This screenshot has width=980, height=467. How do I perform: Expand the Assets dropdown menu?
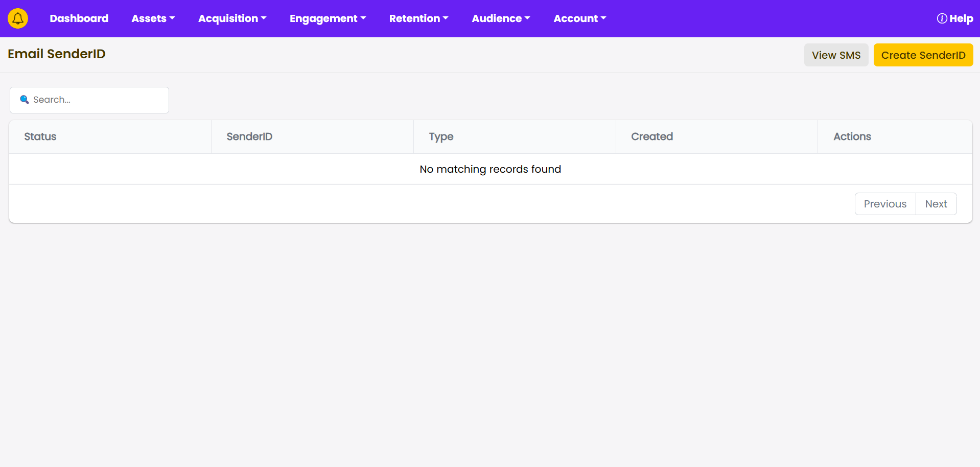153,18
